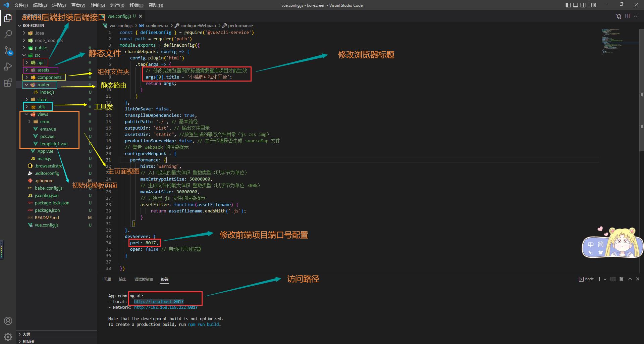Screen dimensions: 644x344
Task: Expand the .idea folder
Action: click(57, 33)
